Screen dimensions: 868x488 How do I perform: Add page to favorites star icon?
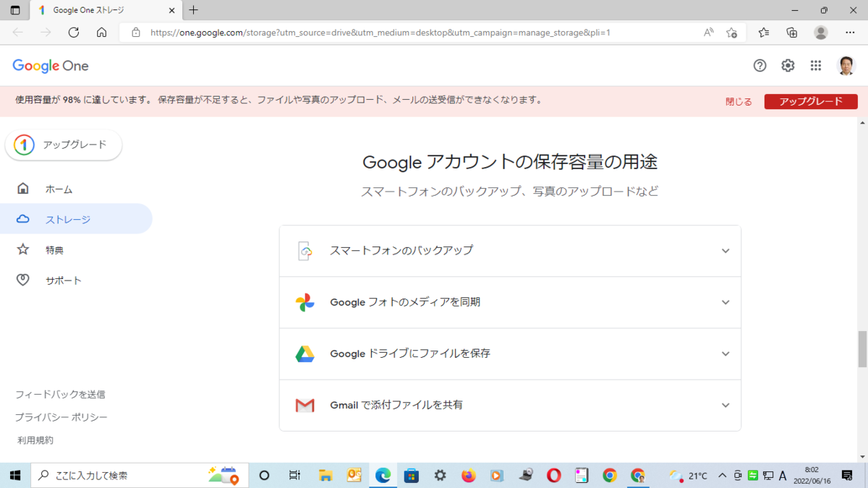pos(731,33)
